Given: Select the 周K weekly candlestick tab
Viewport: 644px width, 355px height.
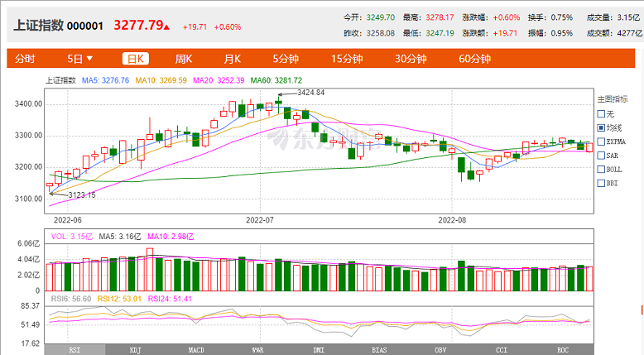Looking at the screenshot, I should coord(183,59).
